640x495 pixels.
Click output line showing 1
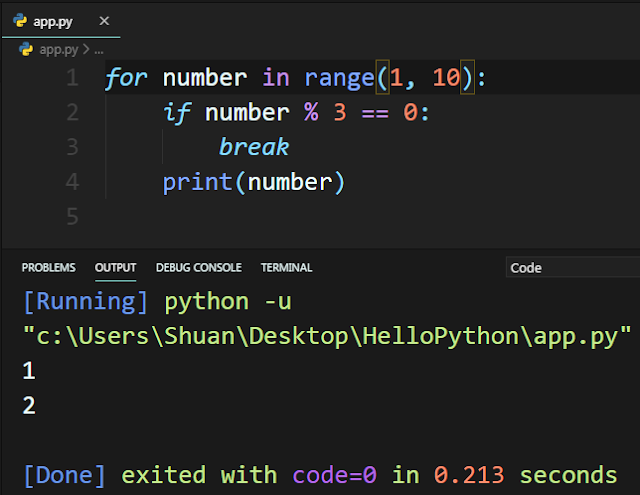(x=29, y=371)
